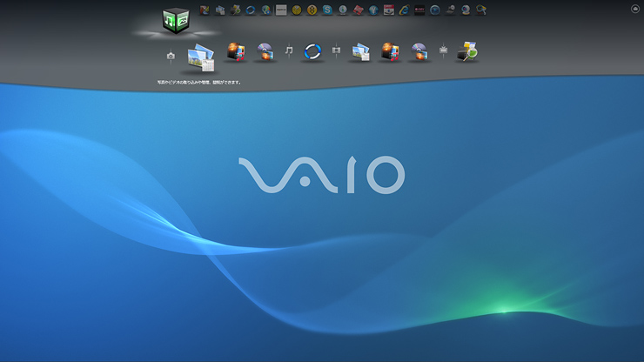Launch Skype from the top dock
Viewport: 644px width, 362px height.
click(327, 10)
